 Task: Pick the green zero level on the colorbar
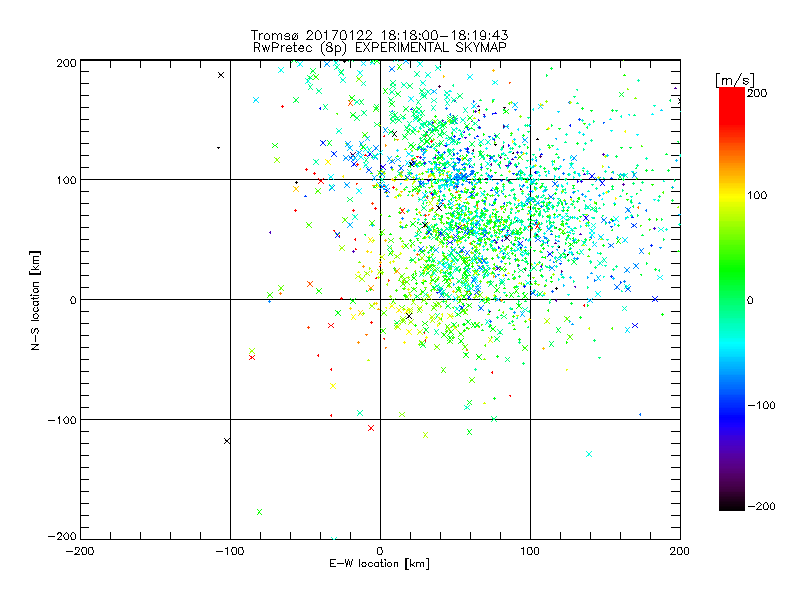pyautogui.click(x=732, y=299)
